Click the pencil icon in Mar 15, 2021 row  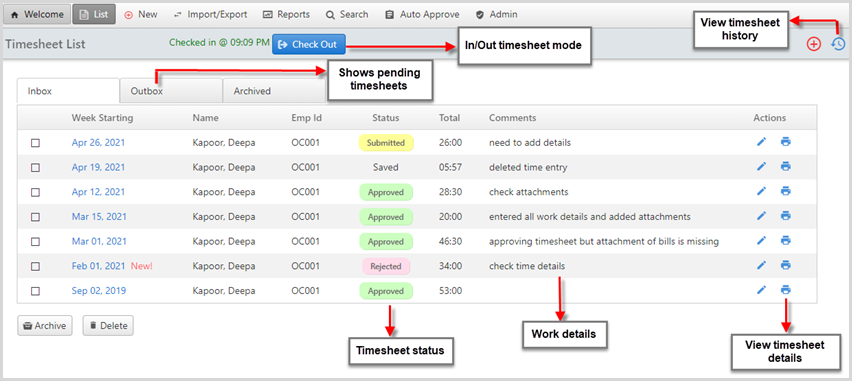tap(761, 216)
